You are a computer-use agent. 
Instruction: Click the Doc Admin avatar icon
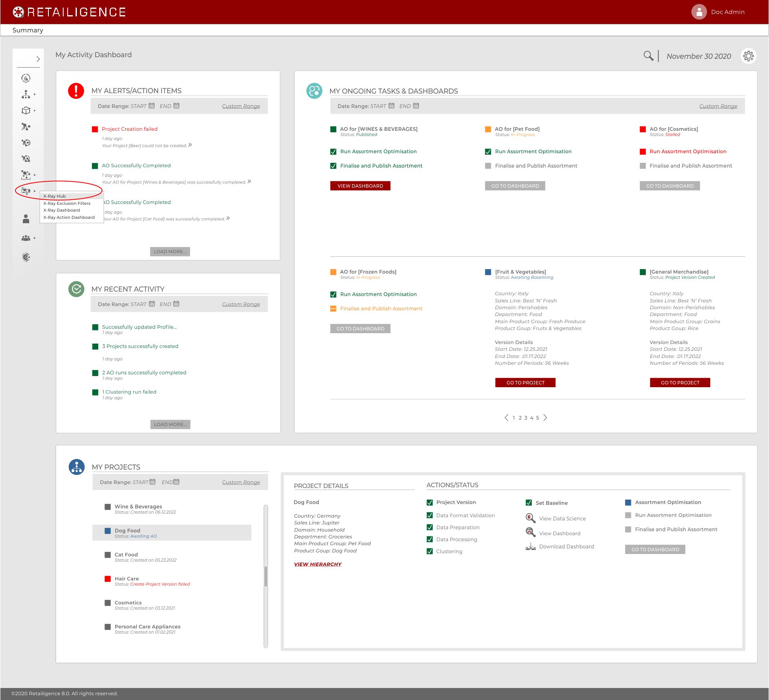[x=699, y=12]
